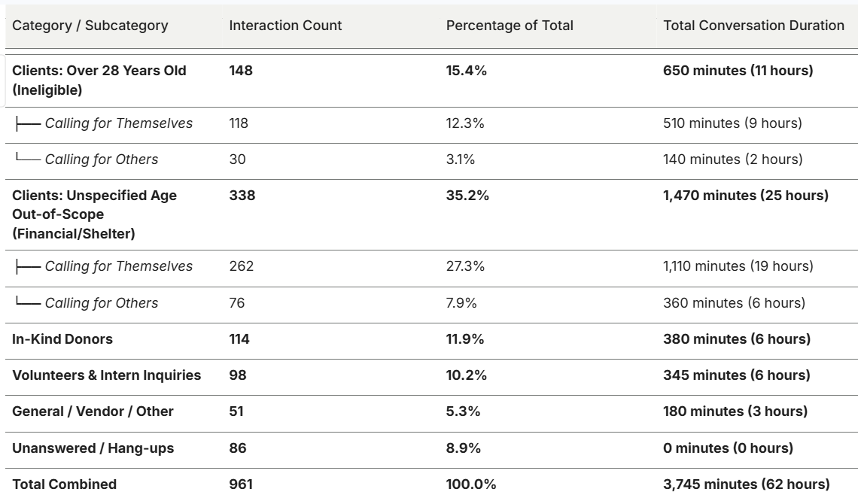Click General / Vendor / Other row label
Image resolution: width=858 pixels, height=504 pixels.
coord(93,411)
